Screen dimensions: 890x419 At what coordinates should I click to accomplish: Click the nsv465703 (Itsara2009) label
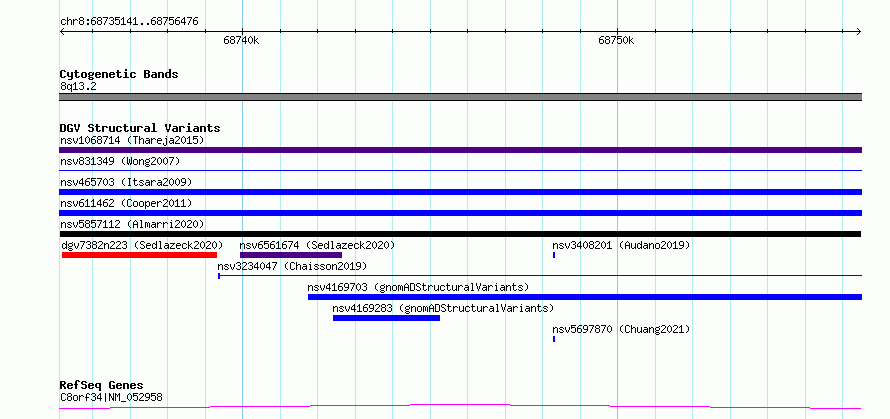126,182
